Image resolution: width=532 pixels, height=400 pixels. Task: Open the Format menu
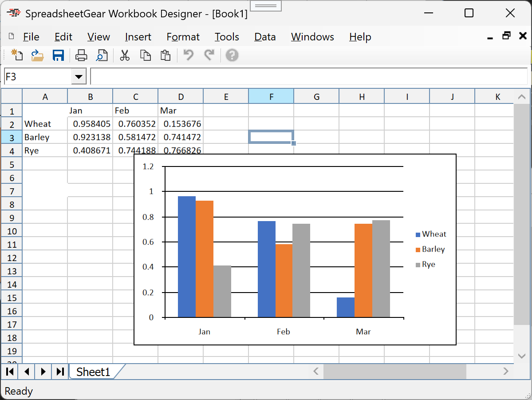(183, 37)
